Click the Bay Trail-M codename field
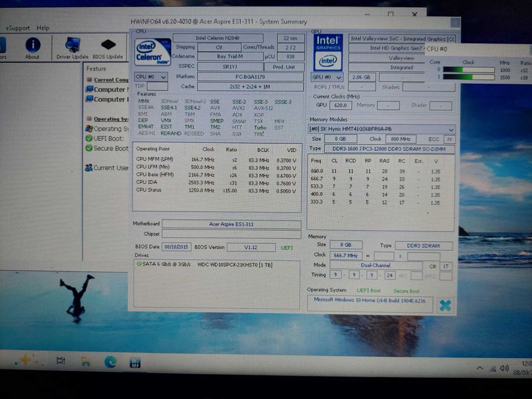The image size is (532, 399). click(x=230, y=56)
